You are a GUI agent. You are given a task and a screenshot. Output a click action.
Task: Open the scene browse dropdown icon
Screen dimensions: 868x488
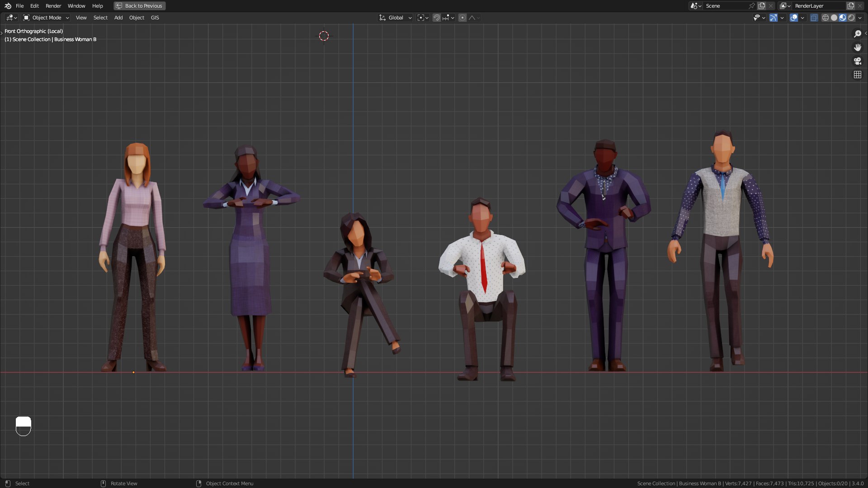pos(696,6)
